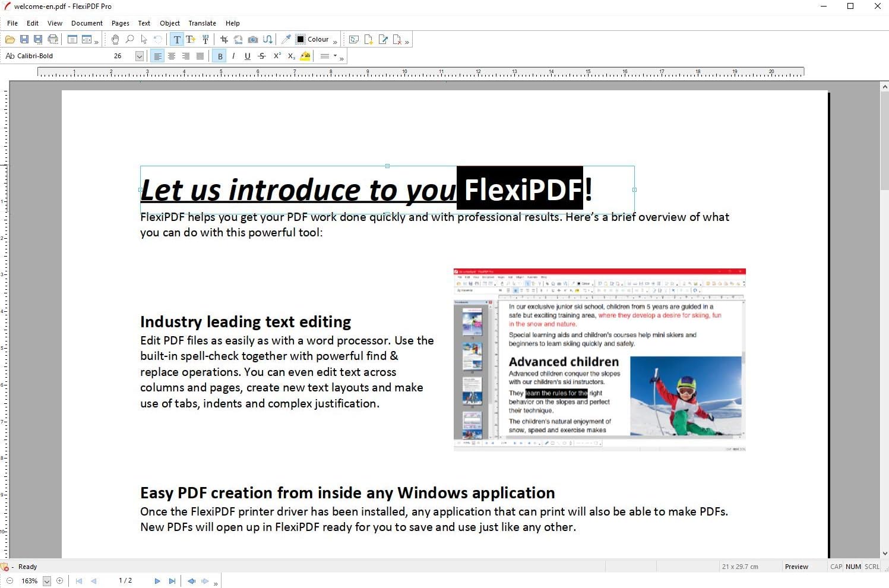This screenshot has height=588, width=889.
Task: Toggle Strikethrough formatting
Action: pyautogui.click(x=262, y=56)
